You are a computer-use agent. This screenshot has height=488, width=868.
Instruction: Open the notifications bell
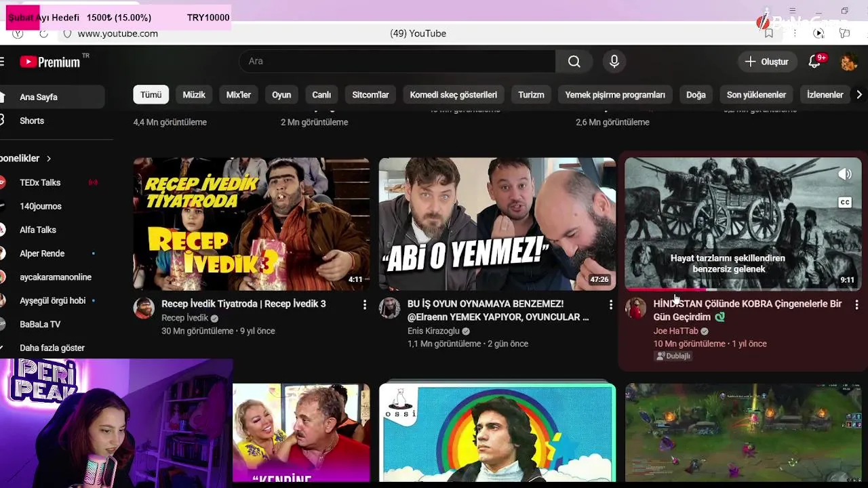point(816,61)
